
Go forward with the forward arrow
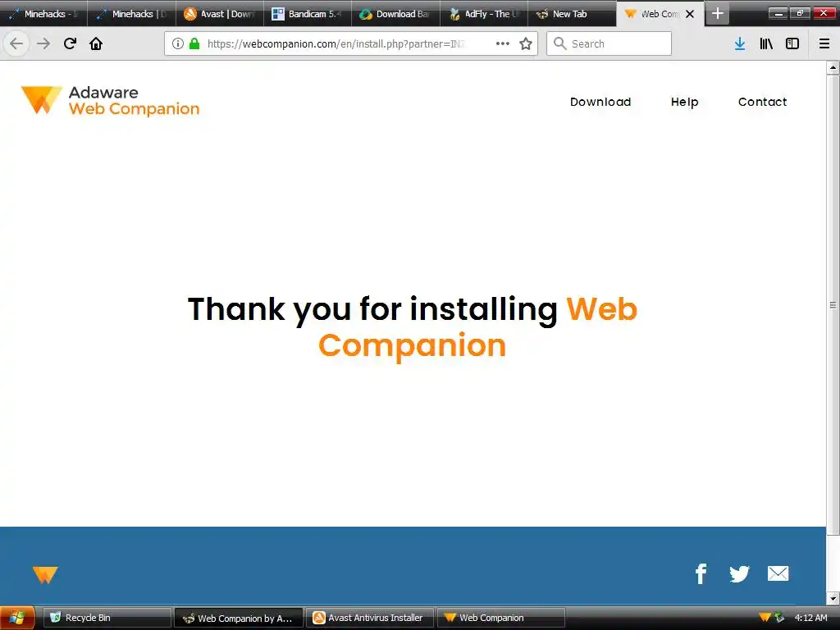pyautogui.click(x=43, y=43)
